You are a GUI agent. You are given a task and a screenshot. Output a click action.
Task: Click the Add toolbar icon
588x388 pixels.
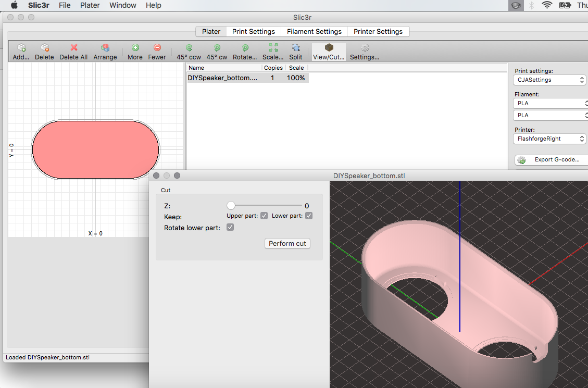point(21,47)
